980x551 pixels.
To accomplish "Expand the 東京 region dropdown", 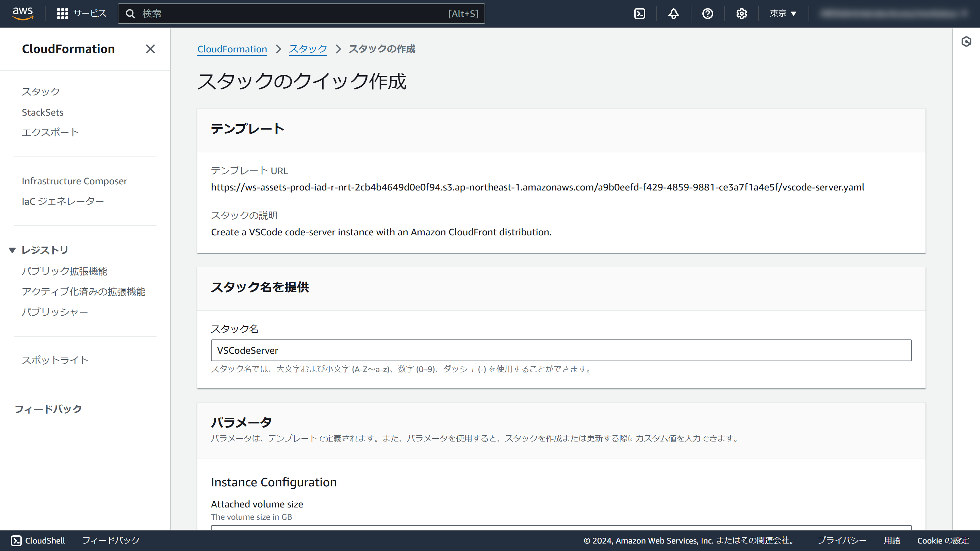I will (783, 14).
